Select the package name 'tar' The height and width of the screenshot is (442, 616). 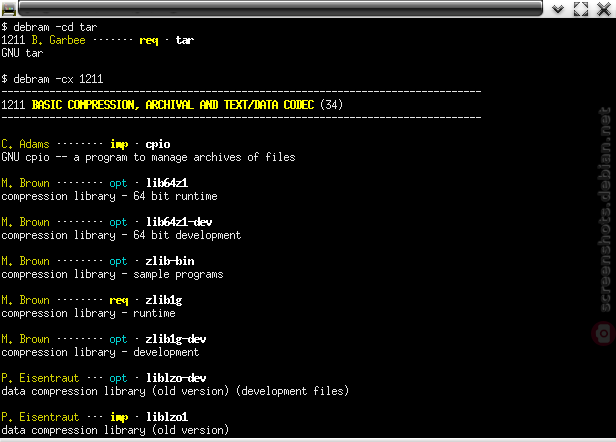[x=185, y=40]
